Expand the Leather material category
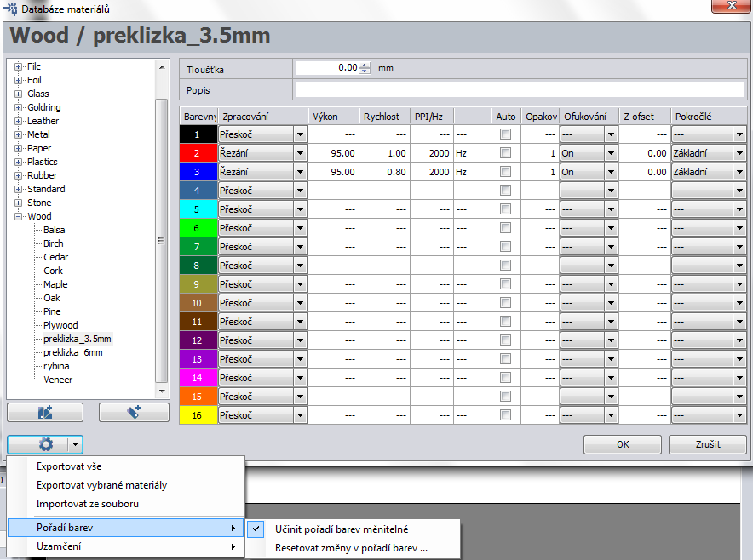The image size is (753, 560). (x=19, y=121)
